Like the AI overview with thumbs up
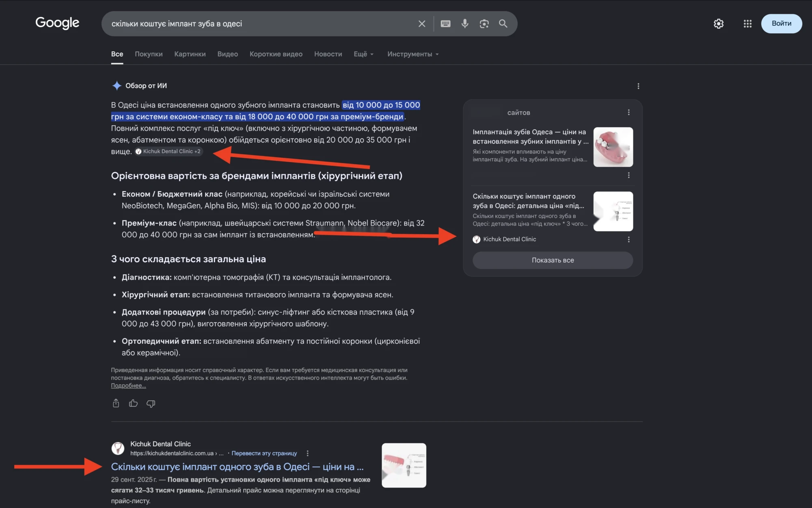This screenshot has width=812, height=508. pyautogui.click(x=133, y=403)
